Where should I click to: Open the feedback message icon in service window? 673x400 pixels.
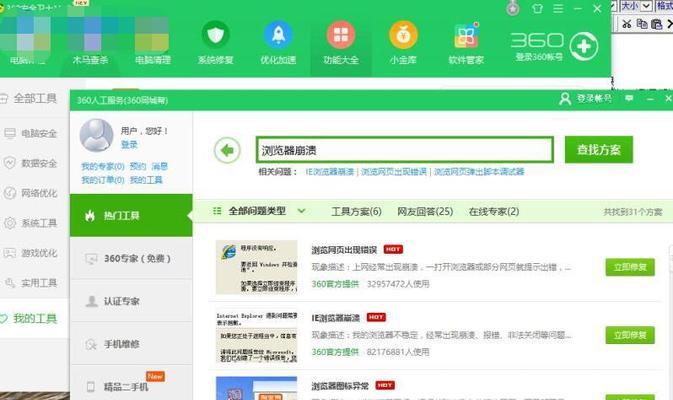[629, 98]
